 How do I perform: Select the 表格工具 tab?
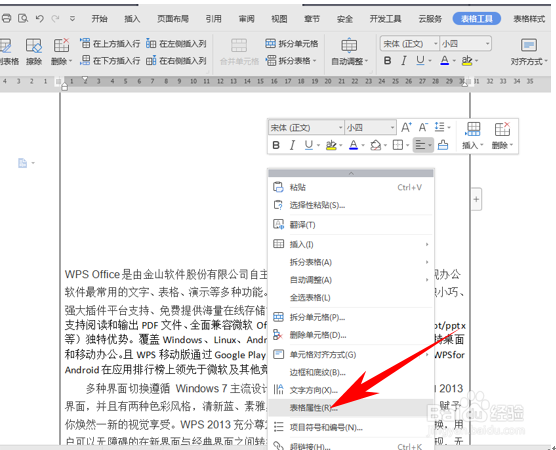point(477,19)
